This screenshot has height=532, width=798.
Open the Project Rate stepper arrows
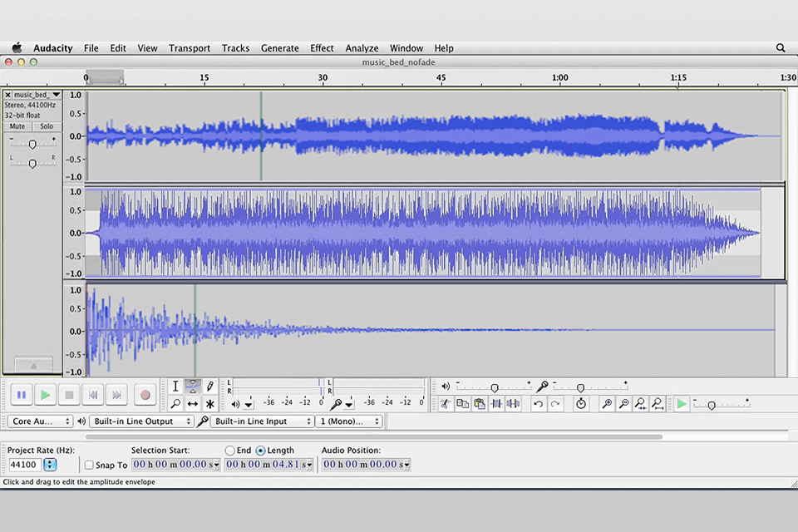pos(50,465)
